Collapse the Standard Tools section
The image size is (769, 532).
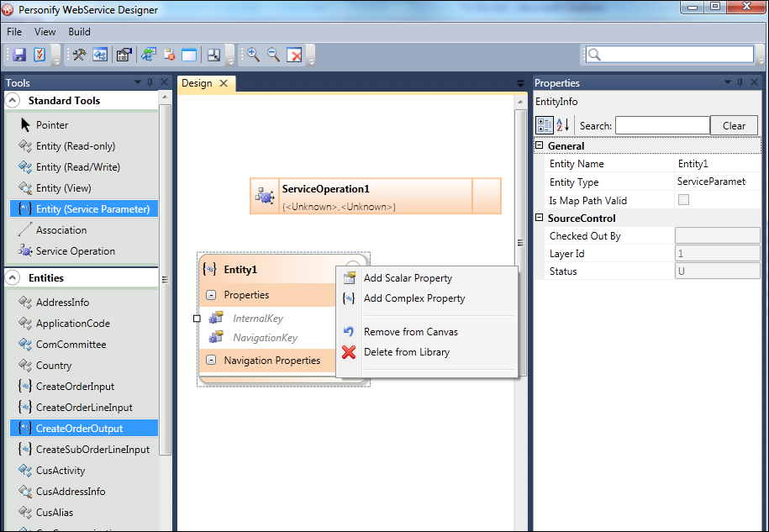click(x=13, y=101)
